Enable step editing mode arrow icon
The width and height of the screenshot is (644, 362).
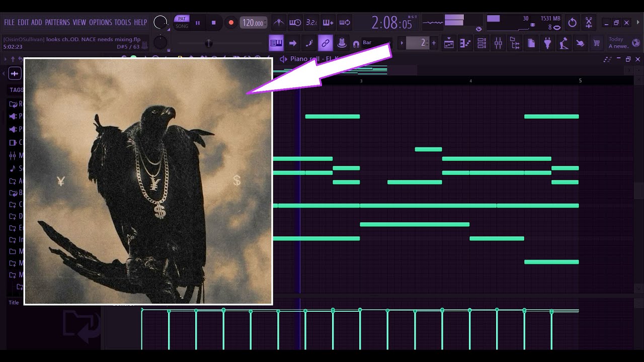[x=293, y=43]
